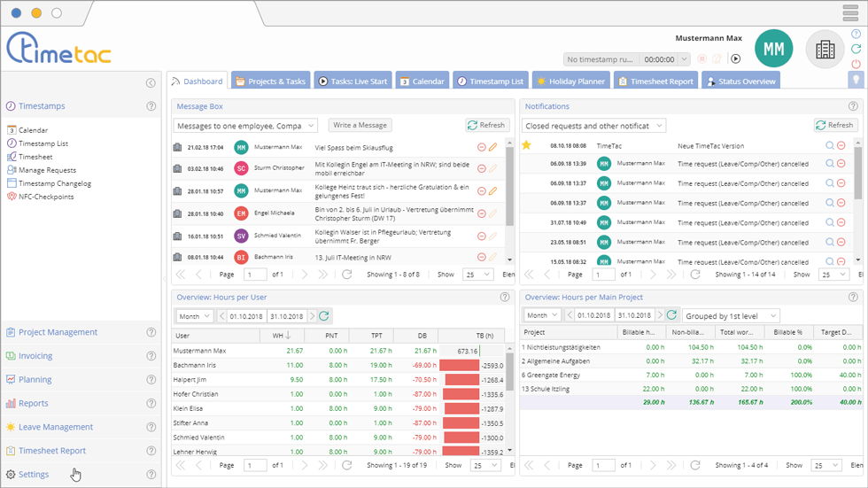Open the 'Messages to one employee' dropdown
Image resolution: width=868 pixels, height=488 pixels.
click(x=245, y=126)
